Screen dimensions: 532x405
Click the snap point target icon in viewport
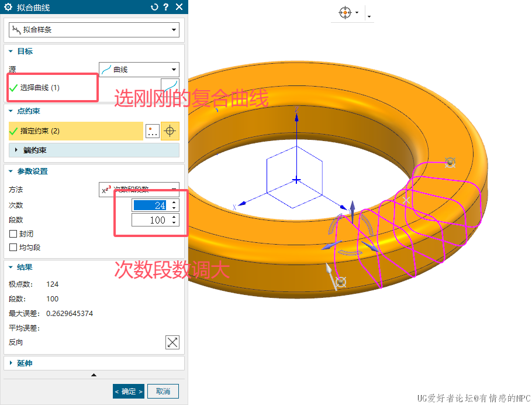pos(345,12)
